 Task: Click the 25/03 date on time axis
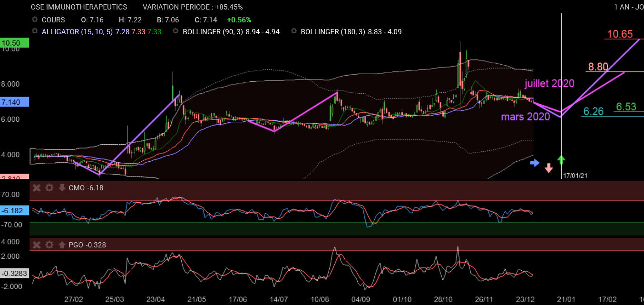(115, 299)
